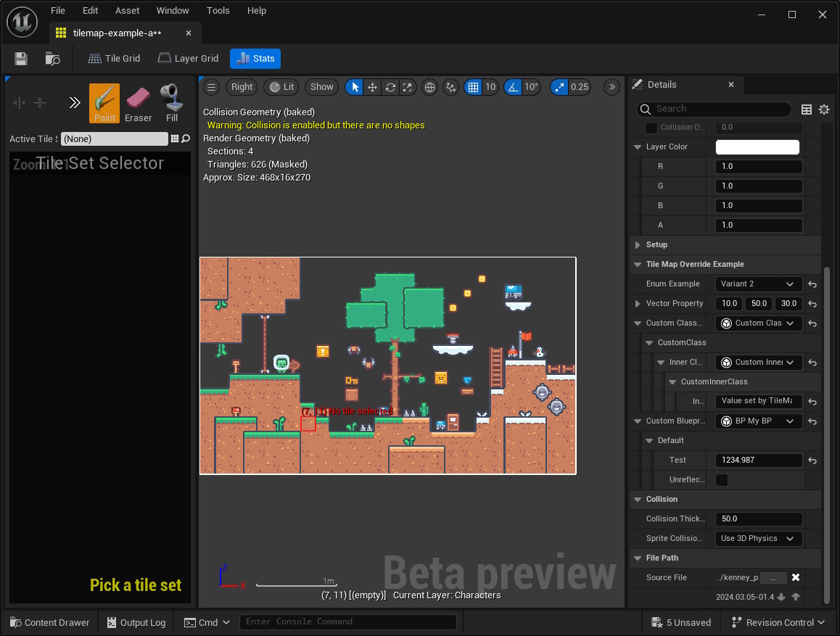Screen dimensions: 840x636
Task: Collapse the Layer Color property
Action: coord(638,146)
